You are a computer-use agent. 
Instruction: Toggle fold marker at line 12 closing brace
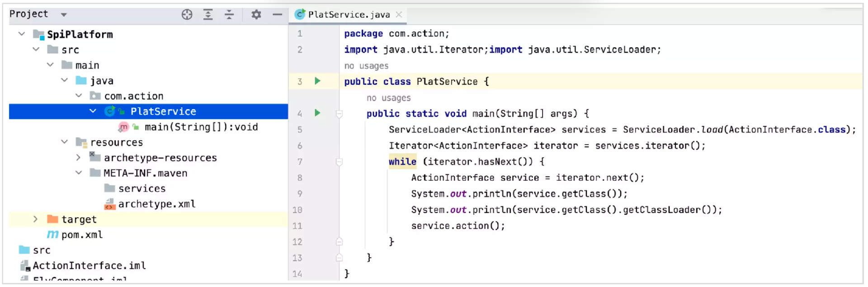(339, 242)
